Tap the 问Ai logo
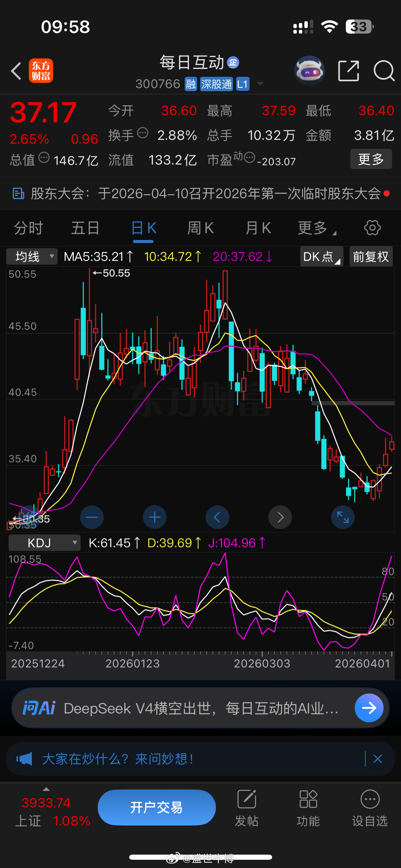Viewport: 401px width, 868px height. click(x=39, y=708)
